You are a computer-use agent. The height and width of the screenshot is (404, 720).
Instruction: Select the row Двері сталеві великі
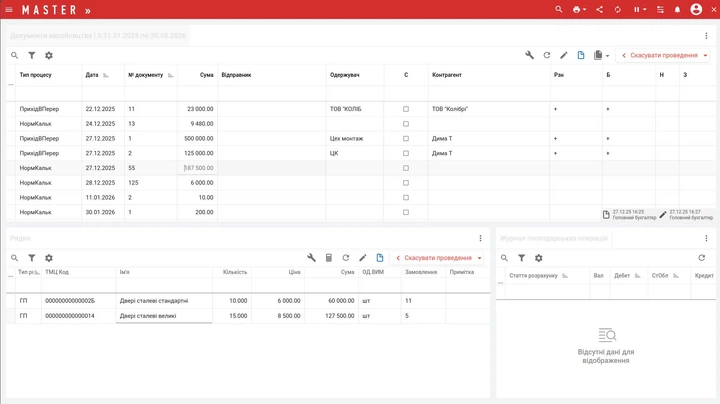pyautogui.click(x=248, y=316)
